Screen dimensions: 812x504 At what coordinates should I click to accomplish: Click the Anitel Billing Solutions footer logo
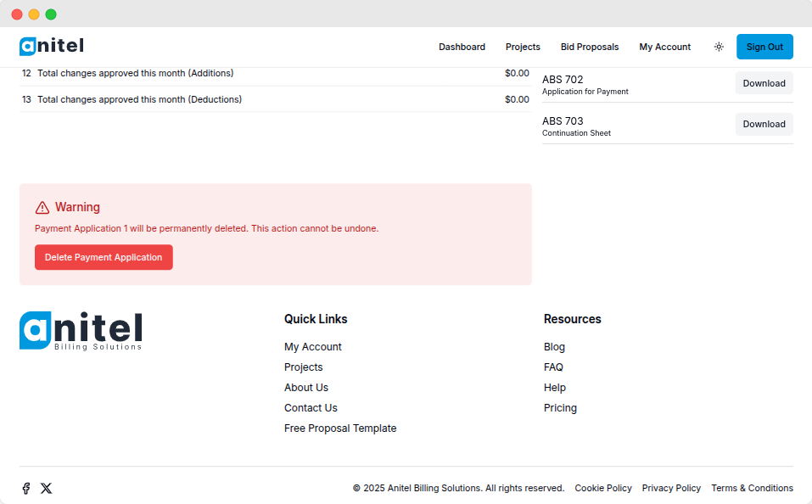coord(80,330)
